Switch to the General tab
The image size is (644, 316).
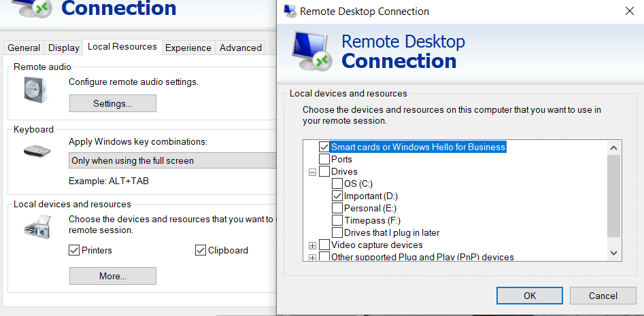pos(24,48)
